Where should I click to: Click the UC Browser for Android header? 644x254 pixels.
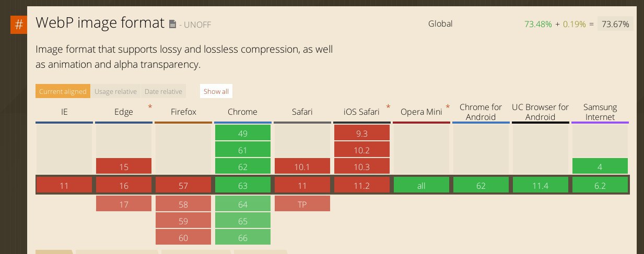click(x=541, y=112)
